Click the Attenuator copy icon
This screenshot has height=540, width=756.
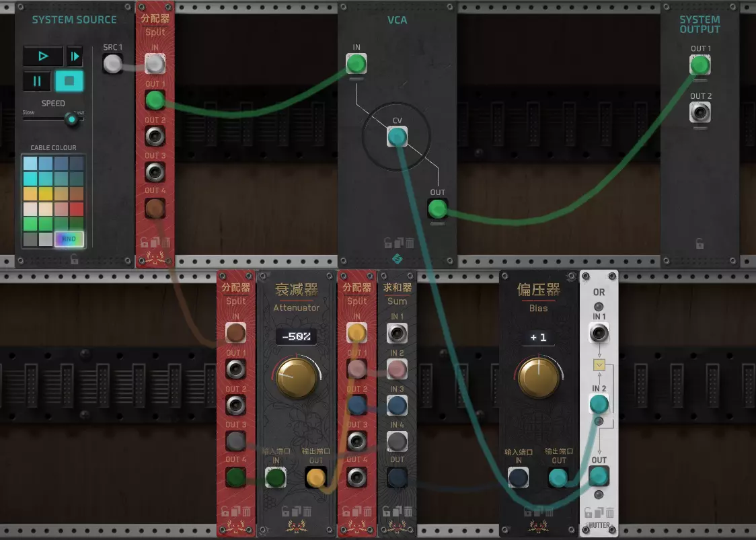297,511
